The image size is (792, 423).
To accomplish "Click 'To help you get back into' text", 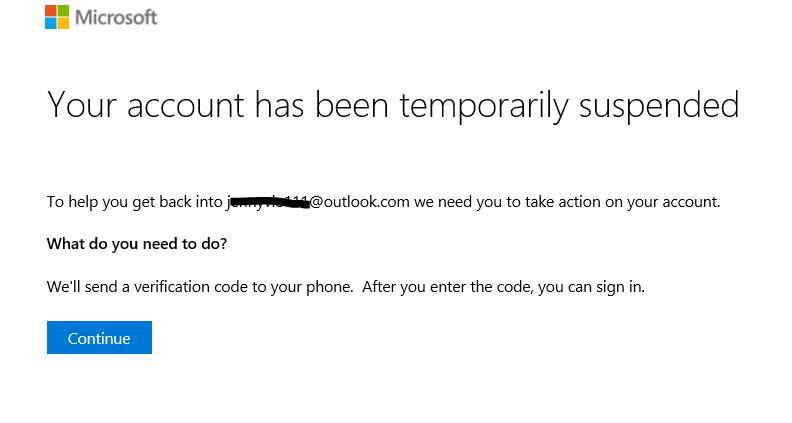I will pyautogui.click(x=135, y=202).
